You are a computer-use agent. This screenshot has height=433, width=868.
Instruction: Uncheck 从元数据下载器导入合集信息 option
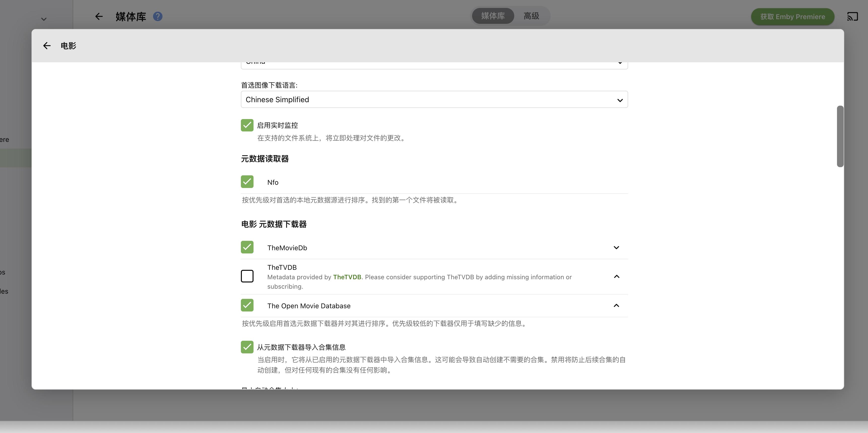tap(247, 347)
